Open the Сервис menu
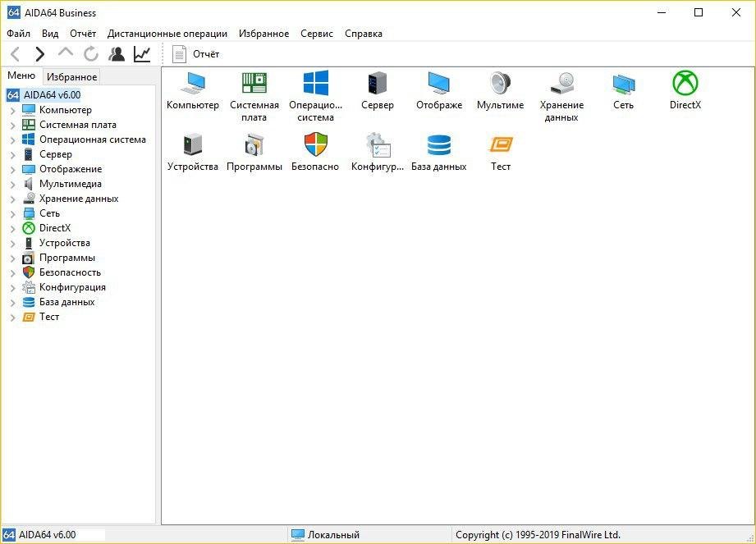 [x=317, y=34]
